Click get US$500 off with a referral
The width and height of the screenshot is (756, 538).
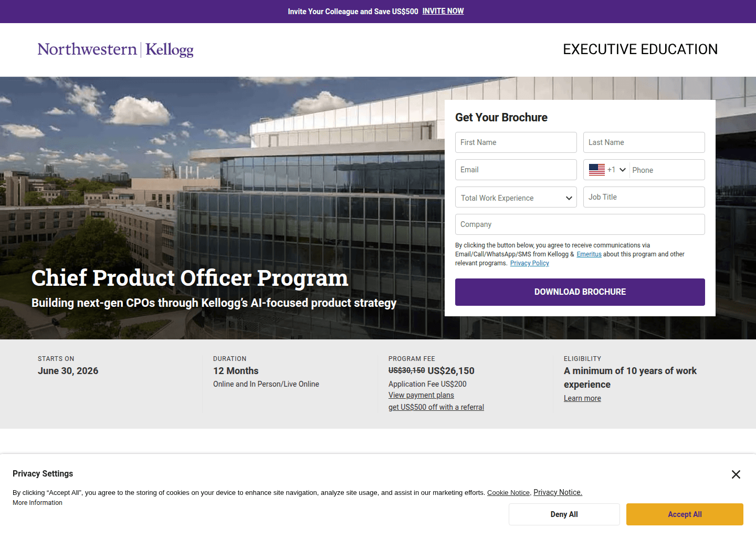tap(436, 407)
